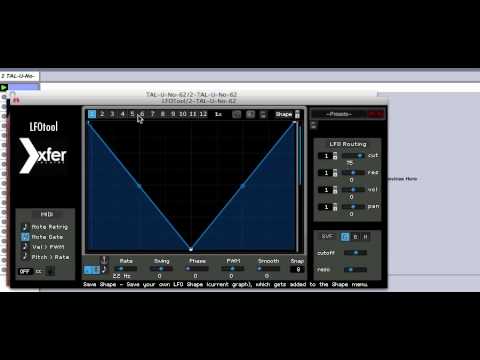The width and height of the screenshot is (480, 360).
Task: Switch to LFO graph 12
Action: pyautogui.click(x=203, y=114)
